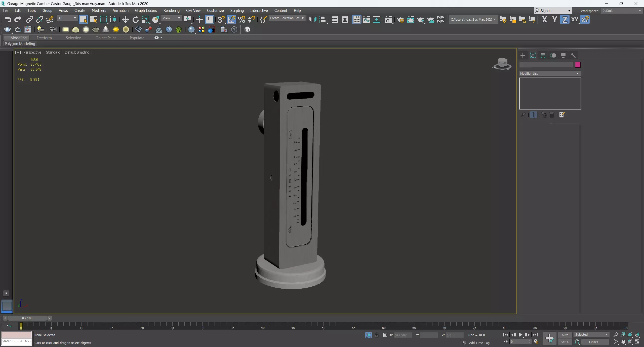Switch to the Freeform ribbon tab
This screenshot has height=347, width=644.
[44, 38]
